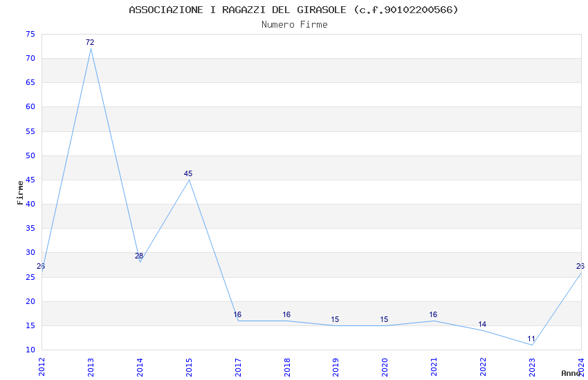588x380 pixels.
Task: Click the 2012 x-axis year label
Action: pyautogui.click(x=42, y=366)
